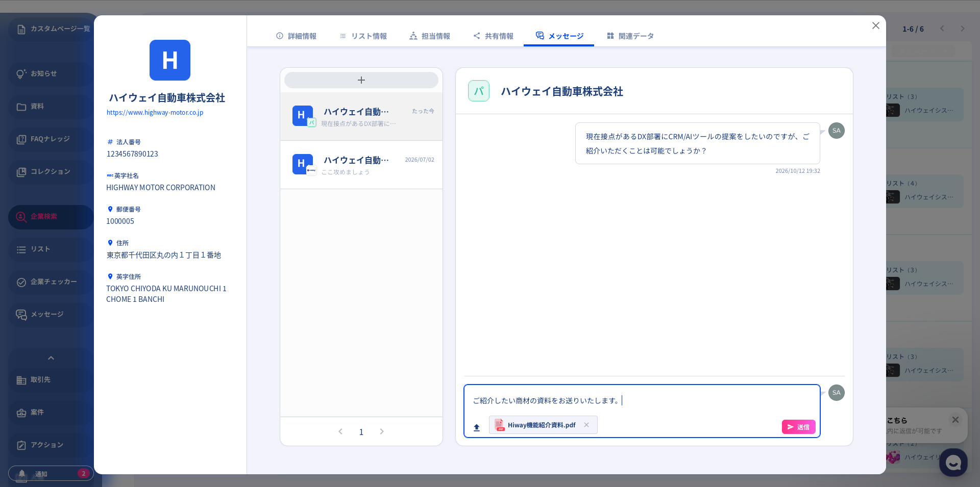The image size is (980, 487).
Task: Open the conversation dated 2026/07/02
Action: coord(361,165)
